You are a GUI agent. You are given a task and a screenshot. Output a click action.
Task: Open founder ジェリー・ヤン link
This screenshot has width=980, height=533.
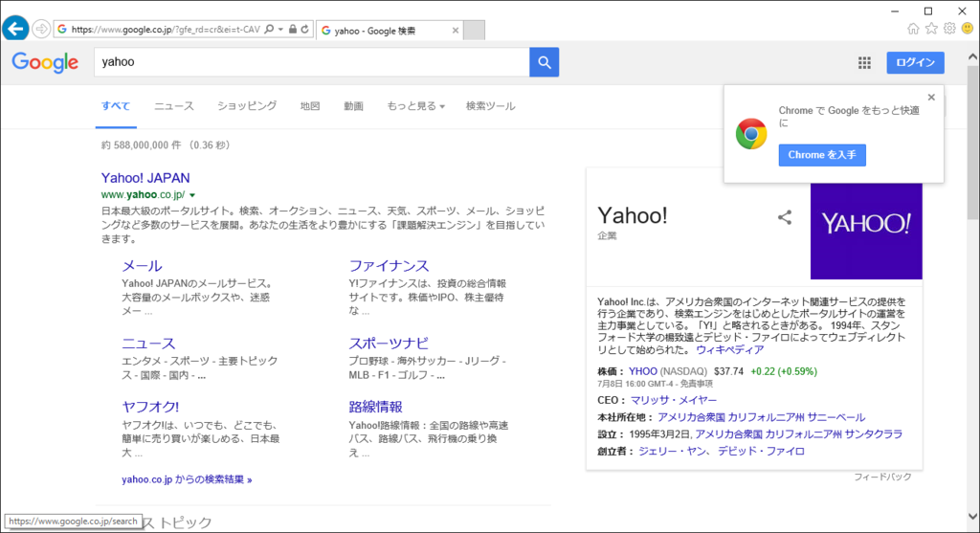coord(673,451)
